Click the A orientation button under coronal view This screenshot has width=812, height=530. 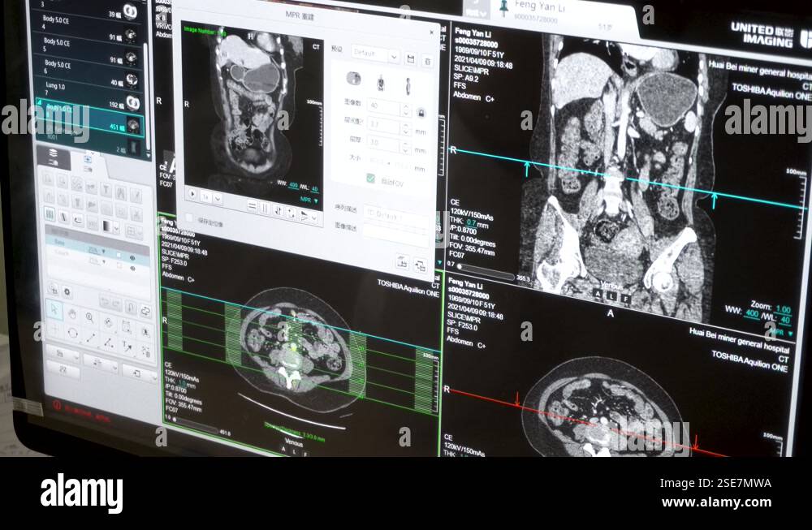pyautogui.click(x=598, y=294)
